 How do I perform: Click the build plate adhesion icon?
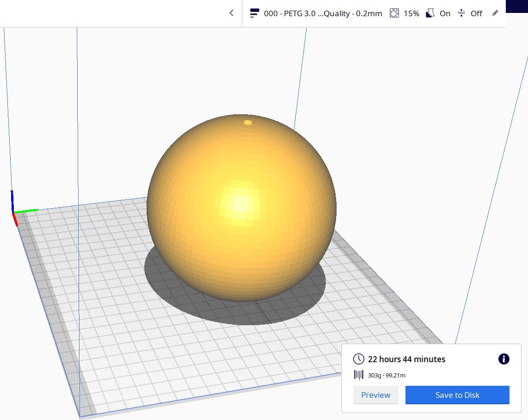coord(461,13)
